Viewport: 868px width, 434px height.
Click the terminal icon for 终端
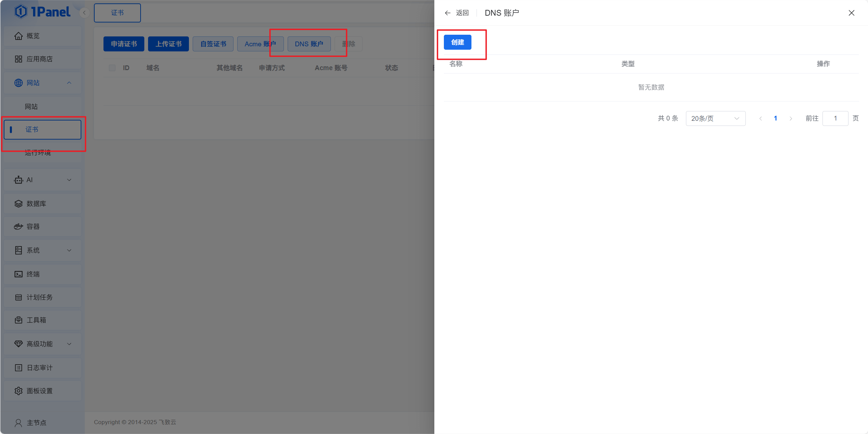coord(18,274)
